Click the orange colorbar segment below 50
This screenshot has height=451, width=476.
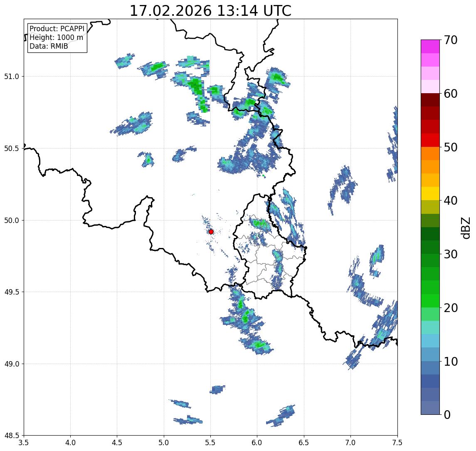point(430,154)
